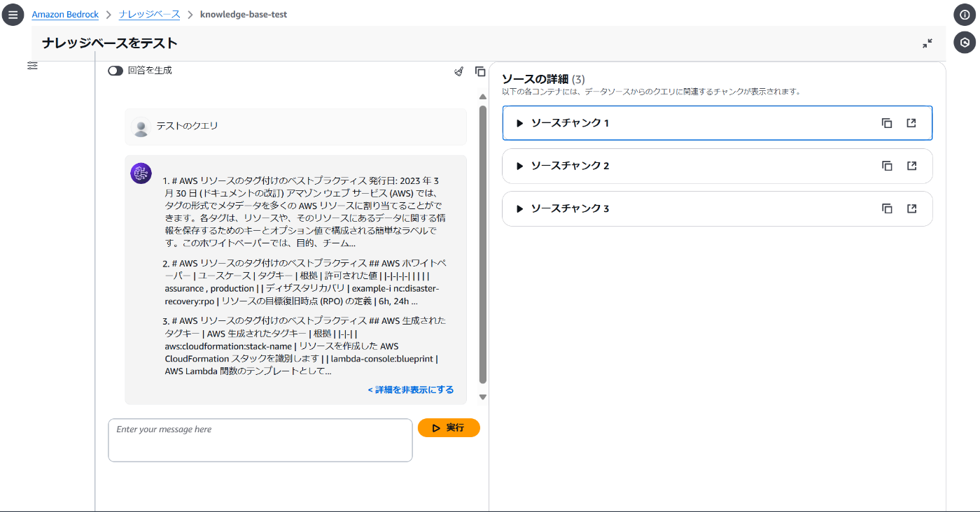Click the hexagon assistant icon
The image size is (980, 512).
coord(965,42)
